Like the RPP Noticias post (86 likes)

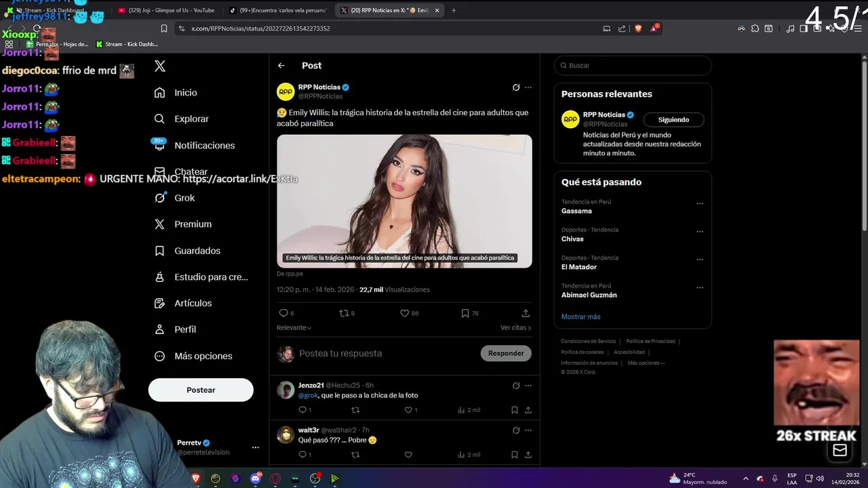tap(404, 313)
